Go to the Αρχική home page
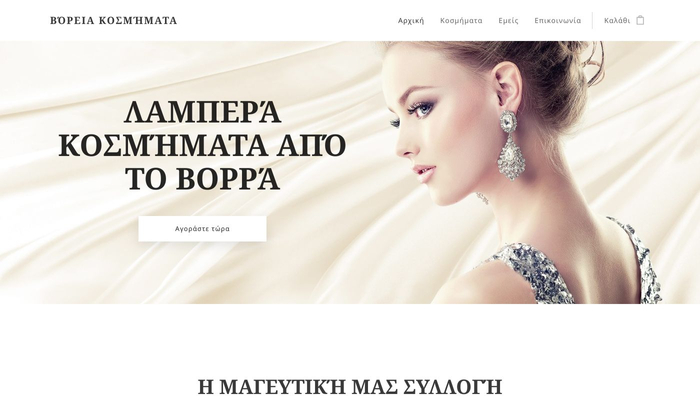Screen dimensions: 700x400 (411, 21)
